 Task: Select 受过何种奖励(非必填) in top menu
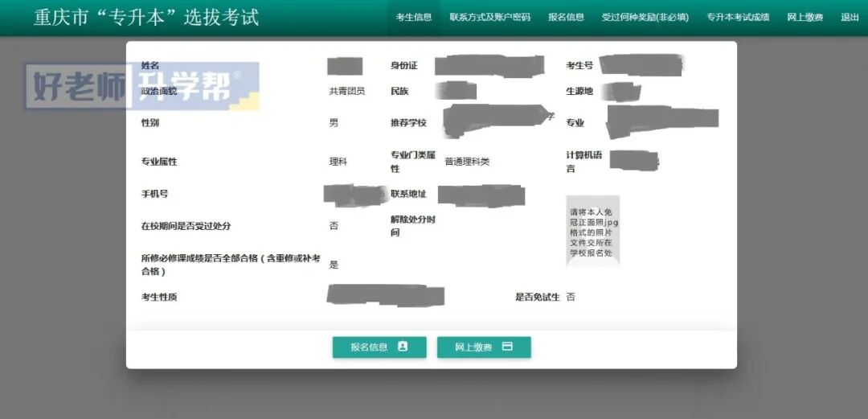coord(645,17)
